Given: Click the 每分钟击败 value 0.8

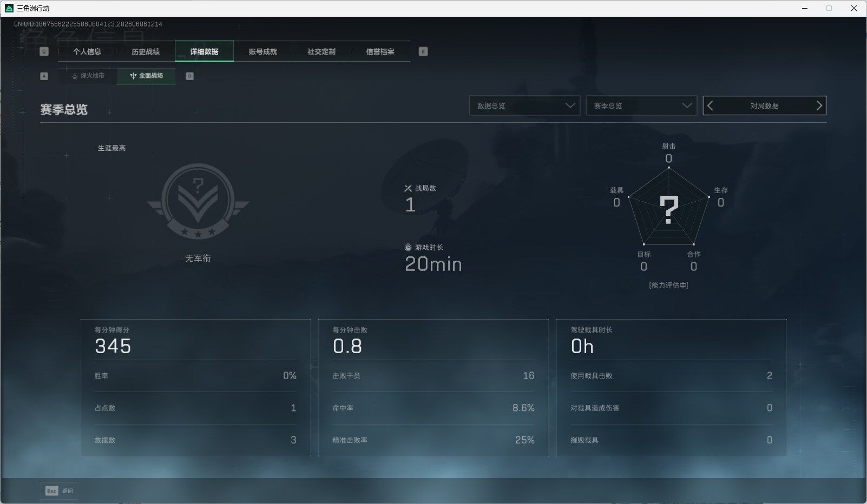Looking at the screenshot, I should [x=347, y=346].
